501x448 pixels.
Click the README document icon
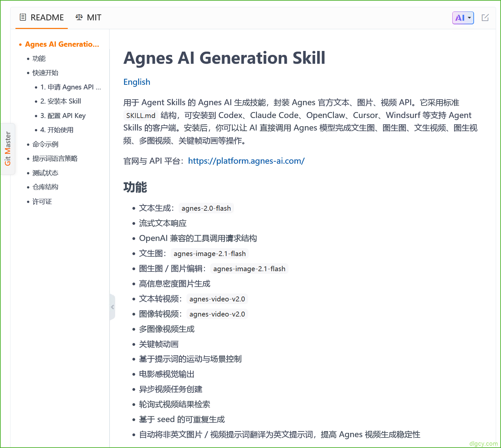point(23,17)
